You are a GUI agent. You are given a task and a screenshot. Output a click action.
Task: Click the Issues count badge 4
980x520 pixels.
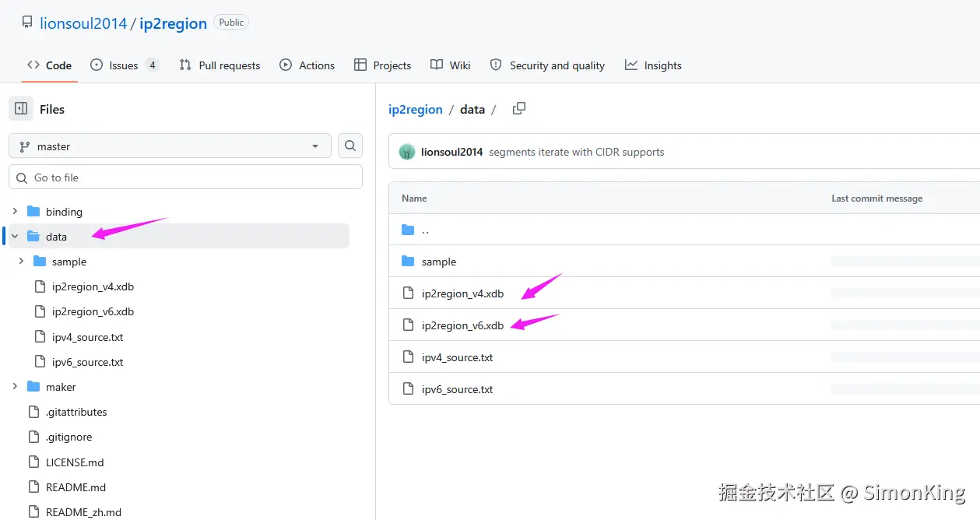tap(152, 65)
